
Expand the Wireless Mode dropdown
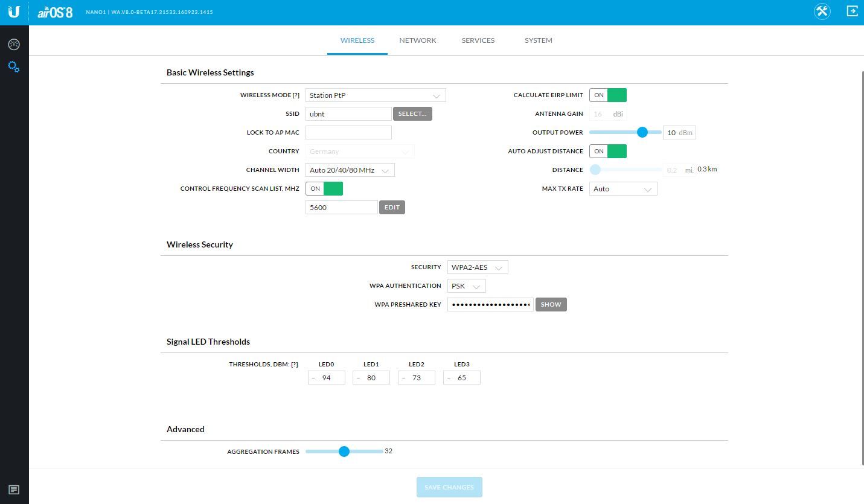(375, 95)
